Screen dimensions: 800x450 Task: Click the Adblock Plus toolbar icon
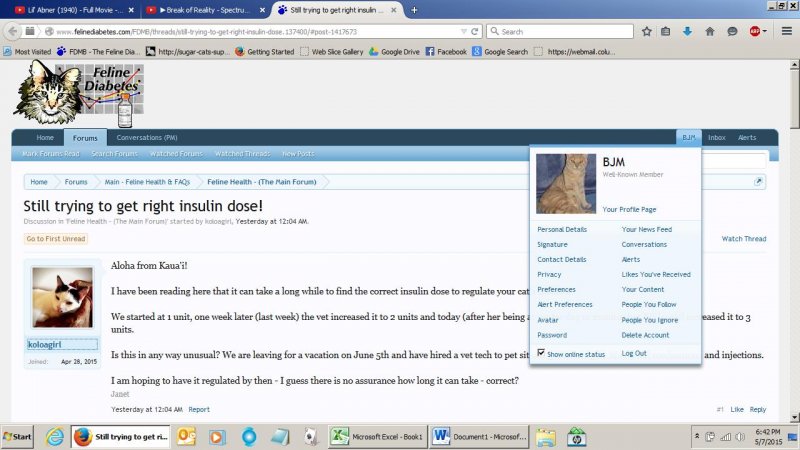click(754, 31)
